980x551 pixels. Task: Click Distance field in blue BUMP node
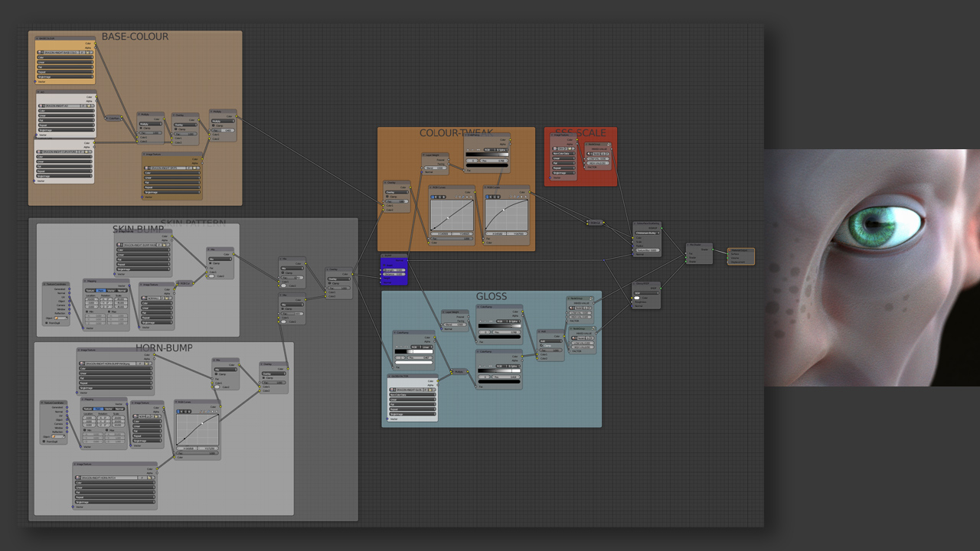[394, 274]
